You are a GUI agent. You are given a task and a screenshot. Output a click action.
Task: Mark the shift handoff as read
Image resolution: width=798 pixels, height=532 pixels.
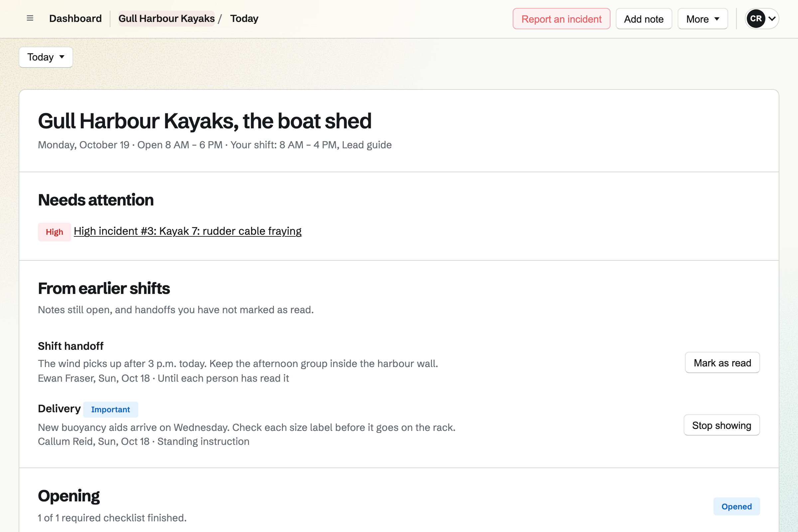point(722,363)
